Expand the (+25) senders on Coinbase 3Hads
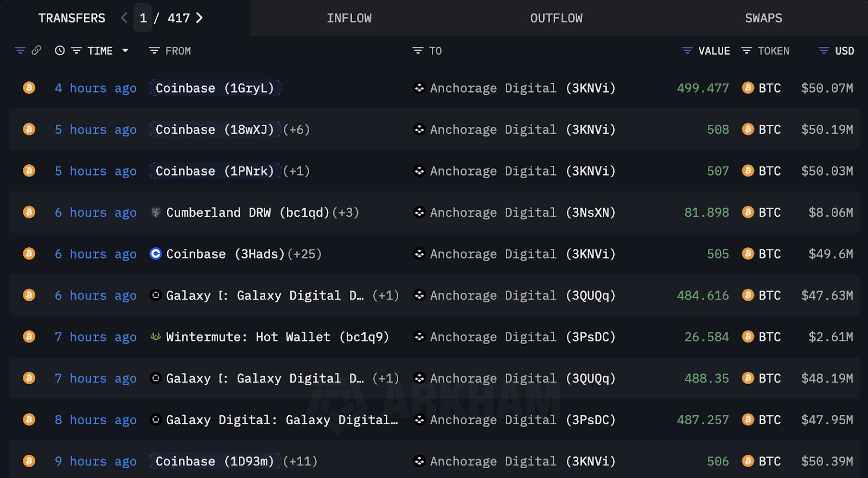 (x=304, y=254)
